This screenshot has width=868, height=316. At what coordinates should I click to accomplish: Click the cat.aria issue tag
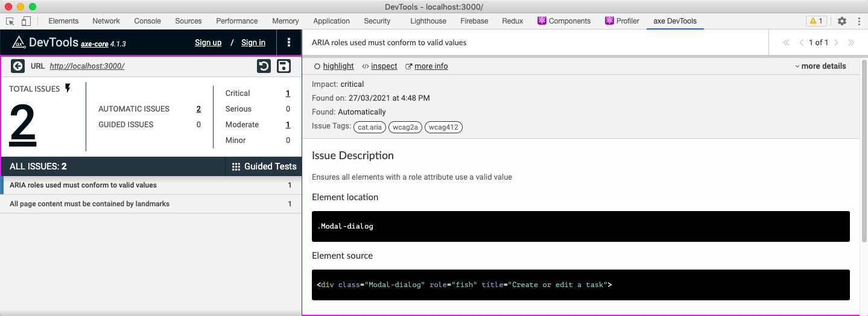point(370,127)
